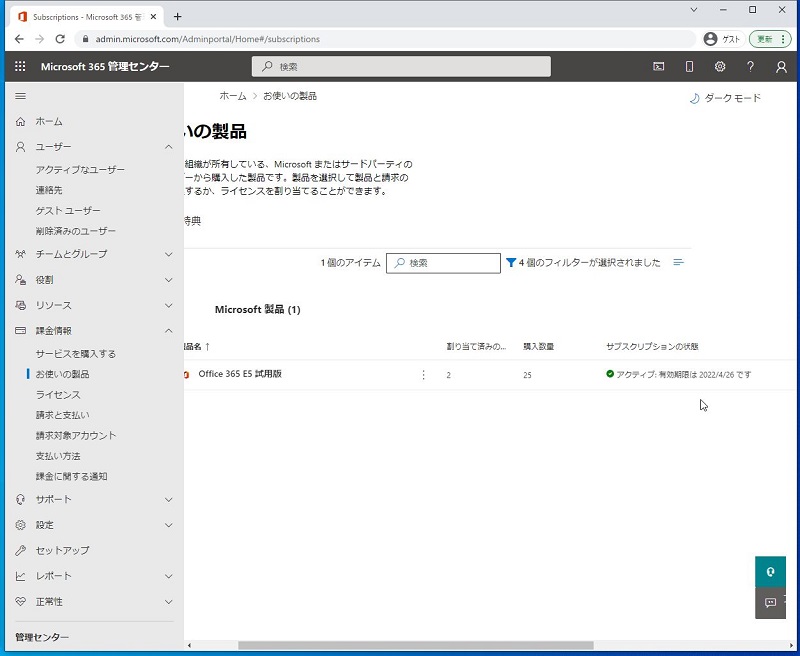Expand the レポート section
Image resolution: width=800 pixels, height=656 pixels.
point(169,576)
